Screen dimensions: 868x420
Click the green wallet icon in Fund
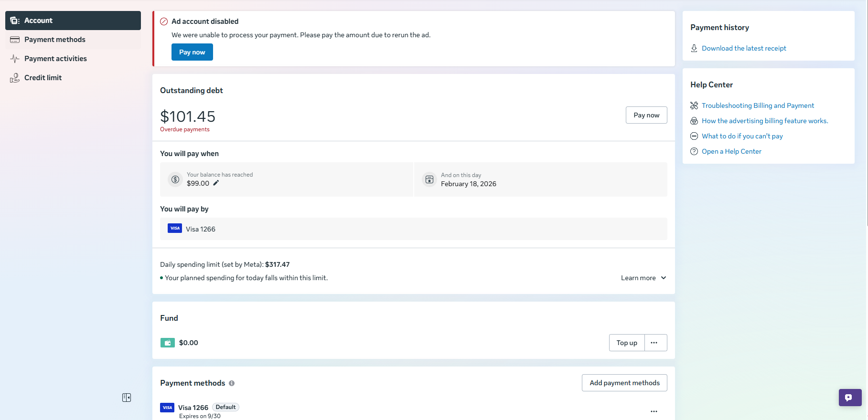[167, 343]
